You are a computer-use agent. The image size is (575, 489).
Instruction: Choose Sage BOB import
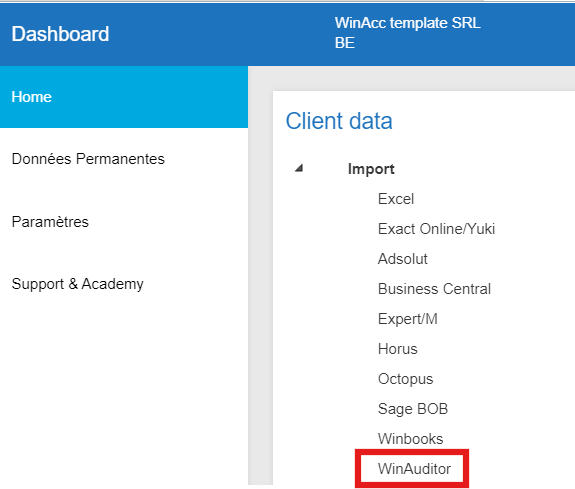(x=413, y=409)
